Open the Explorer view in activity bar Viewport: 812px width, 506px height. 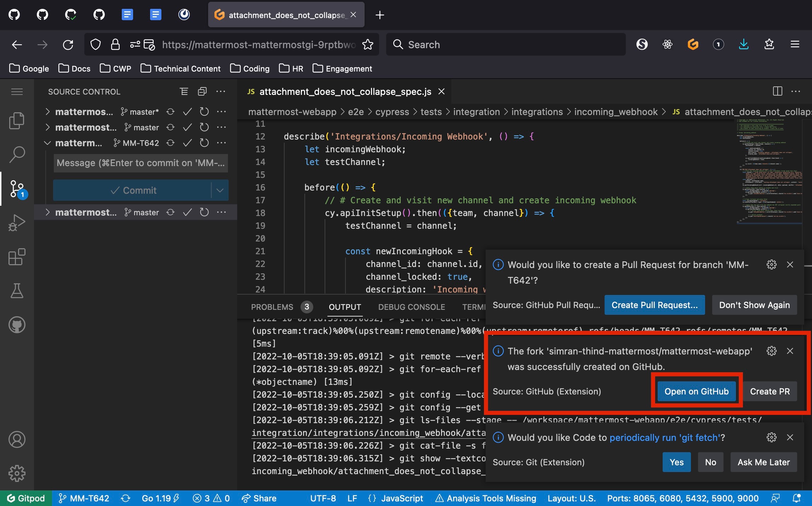point(17,121)
